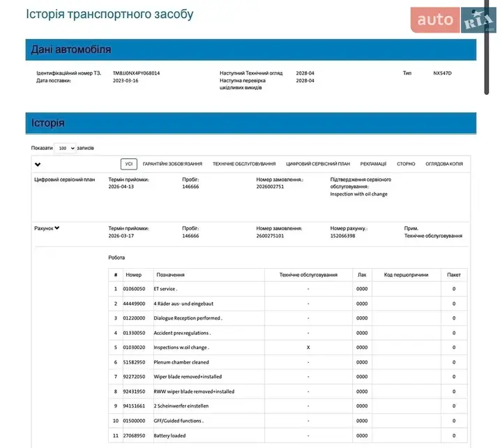The image size is (502, 448).
Task: Click the Історія section header
Action: 251,123
